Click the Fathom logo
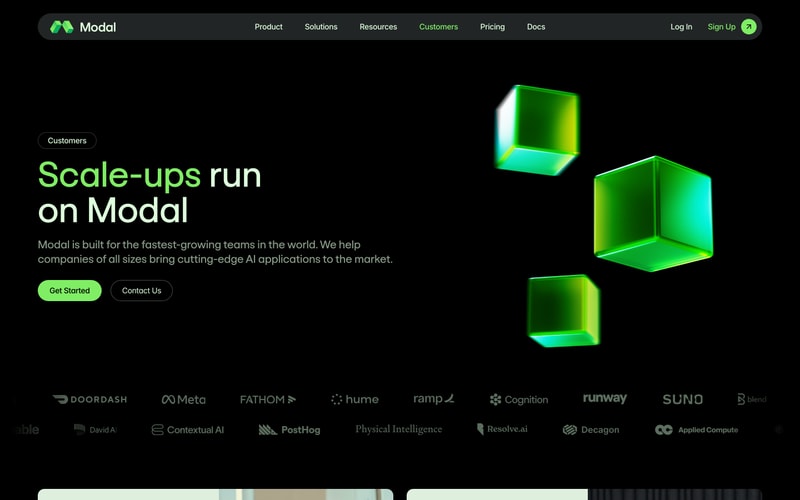The width and height of the screenshot is (800, 500). click(x=268, y=399)
